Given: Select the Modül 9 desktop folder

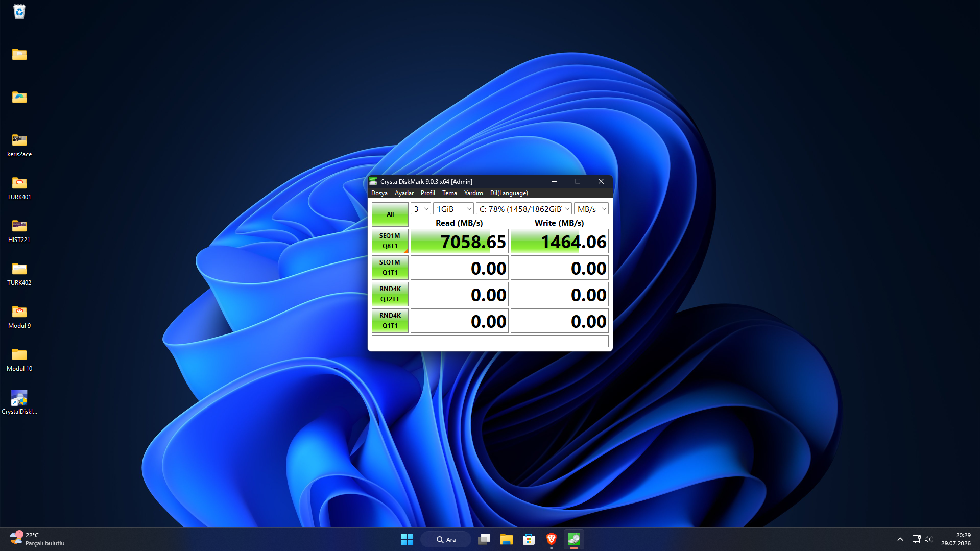Looking at the screenshot, I should (x=19, y=317).
